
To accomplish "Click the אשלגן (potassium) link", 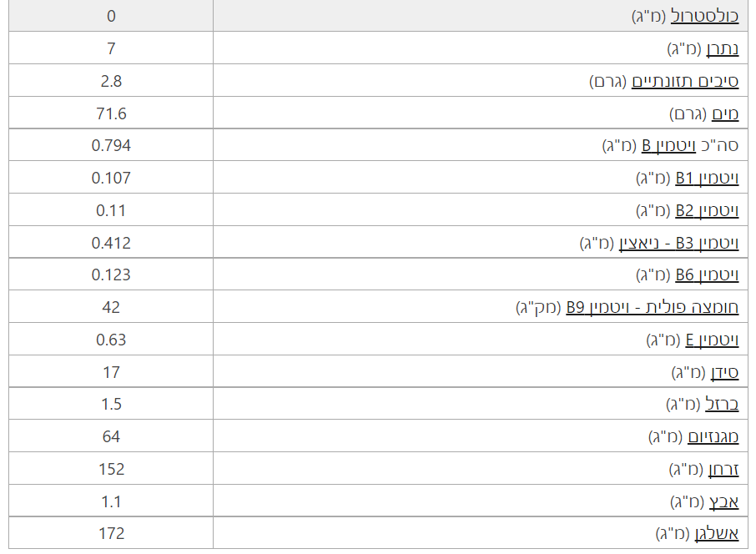I will [718, 534].
